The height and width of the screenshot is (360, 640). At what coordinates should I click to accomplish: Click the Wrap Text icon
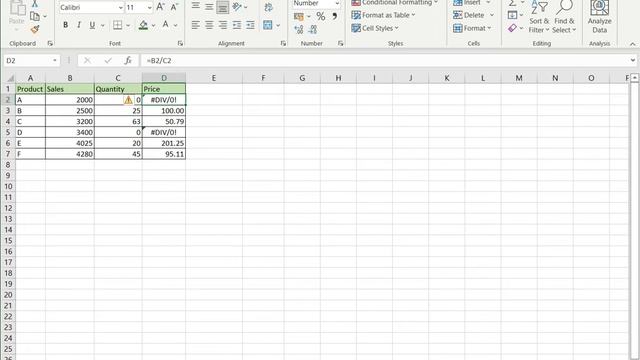pyautogui.click(x=268, y=7)
